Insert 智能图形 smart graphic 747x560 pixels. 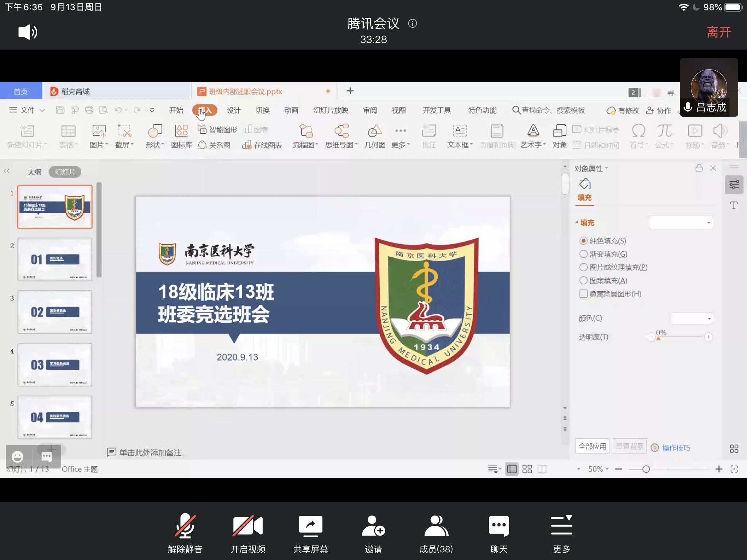217,129
